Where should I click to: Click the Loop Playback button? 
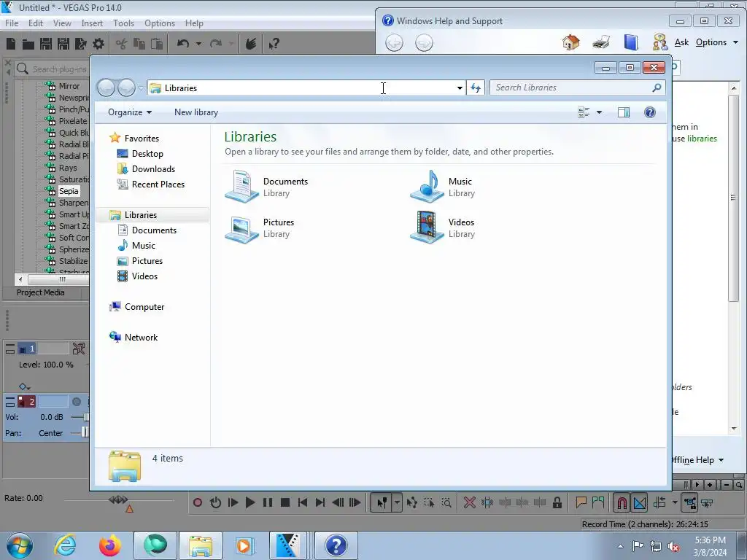(215, 502)
